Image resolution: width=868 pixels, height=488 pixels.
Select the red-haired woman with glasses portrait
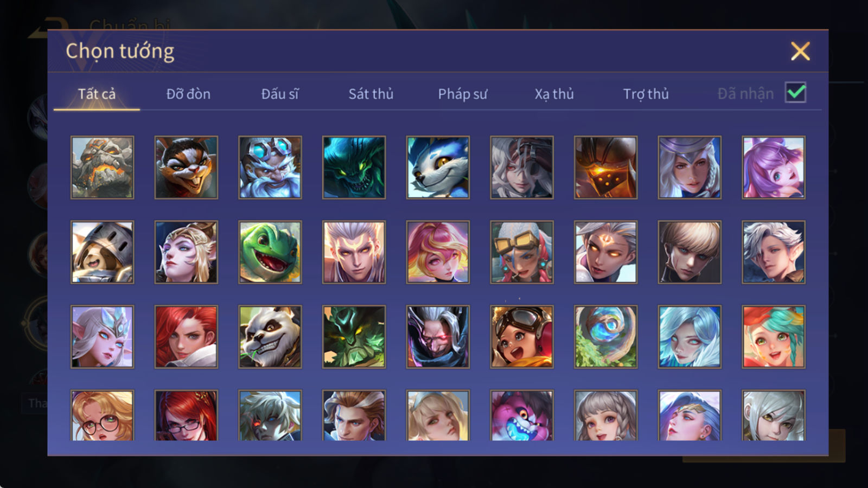pyautogui.click(x=186, y=415)
